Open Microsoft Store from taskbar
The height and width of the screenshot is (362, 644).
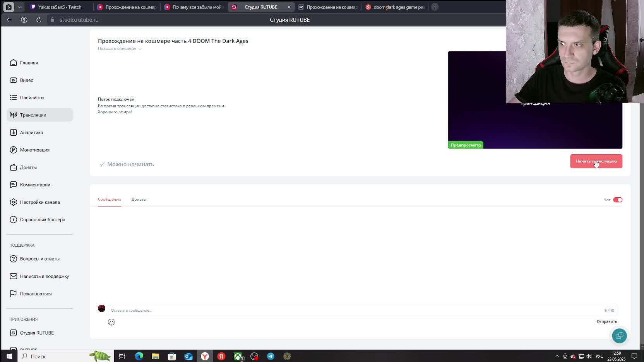click(172, 356)
